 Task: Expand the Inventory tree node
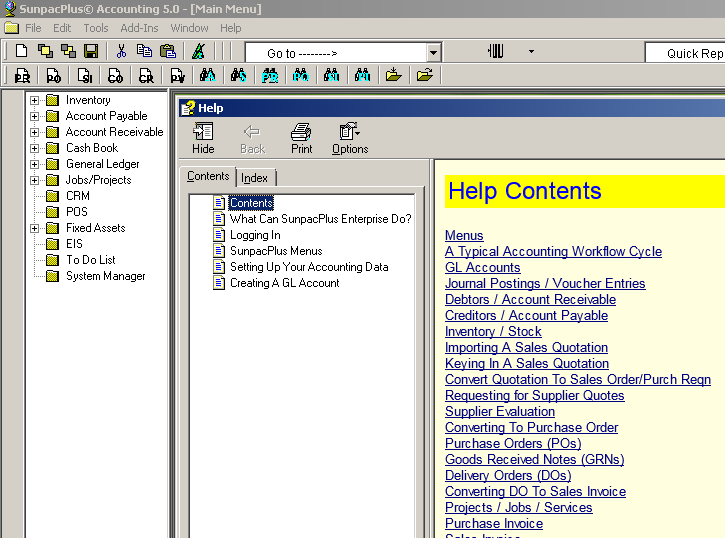pos(34,100)
